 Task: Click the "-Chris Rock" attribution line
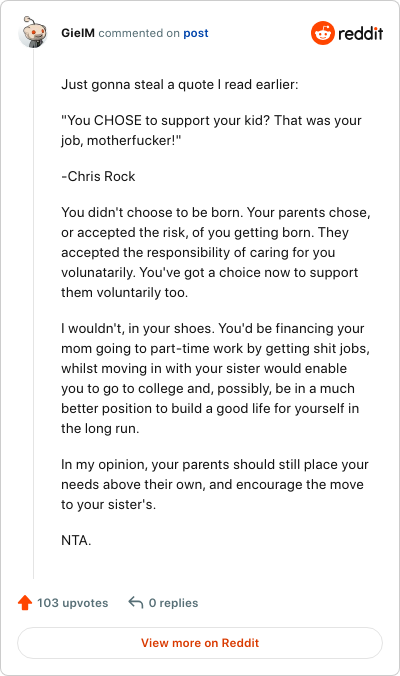[x=98, y=176]
